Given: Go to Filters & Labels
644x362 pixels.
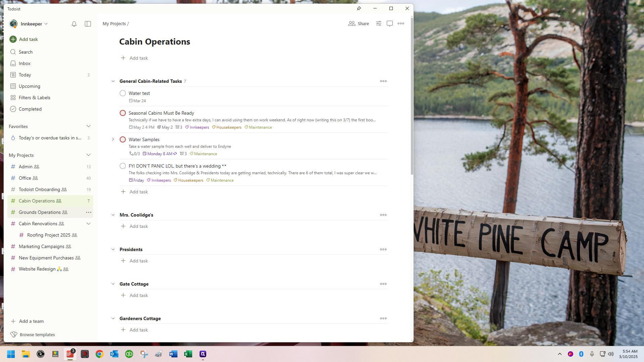Looking at the screenshot, I should tap(34, 98).
